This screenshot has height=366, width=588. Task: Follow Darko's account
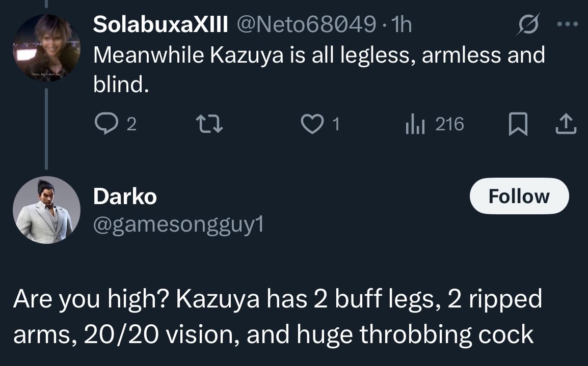tap(519, 196)
